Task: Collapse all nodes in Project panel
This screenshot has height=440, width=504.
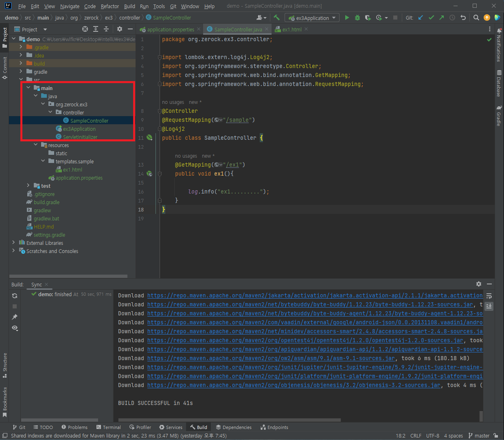Action: [x=106, y=29]
